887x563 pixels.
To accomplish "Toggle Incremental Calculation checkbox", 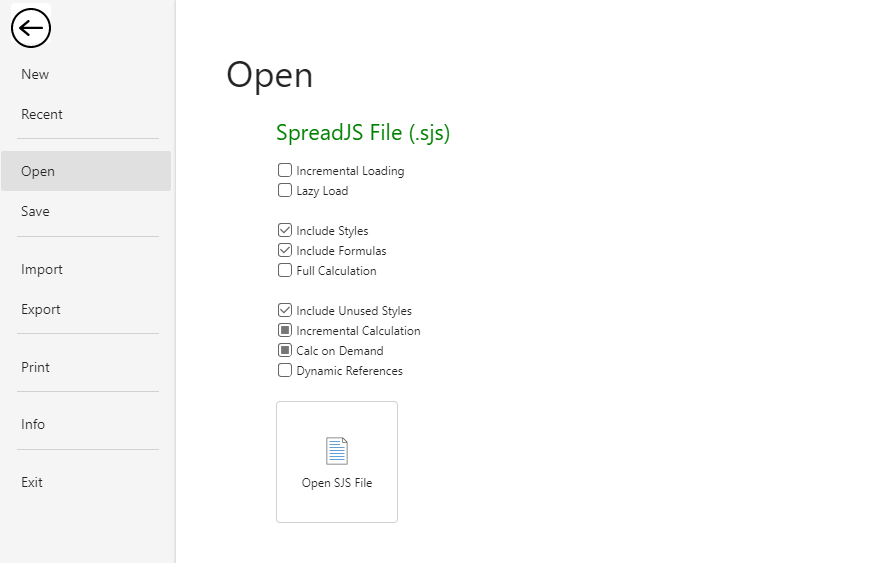I will coord(285,330).
